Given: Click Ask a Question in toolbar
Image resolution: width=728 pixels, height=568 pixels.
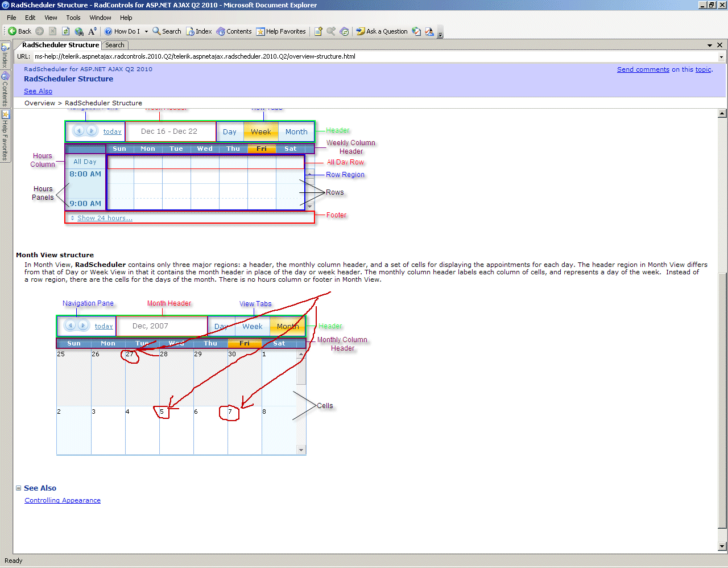Looking at the screenshot, I should 382,31.
